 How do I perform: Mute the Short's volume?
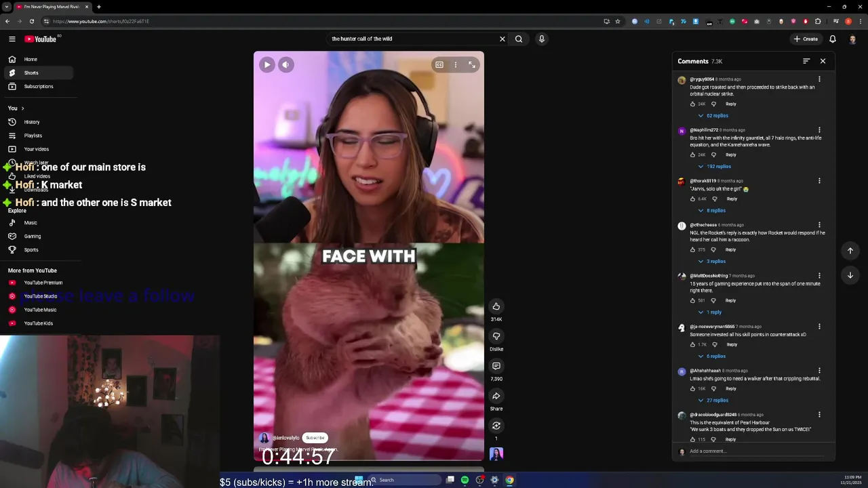click(285, 65)
